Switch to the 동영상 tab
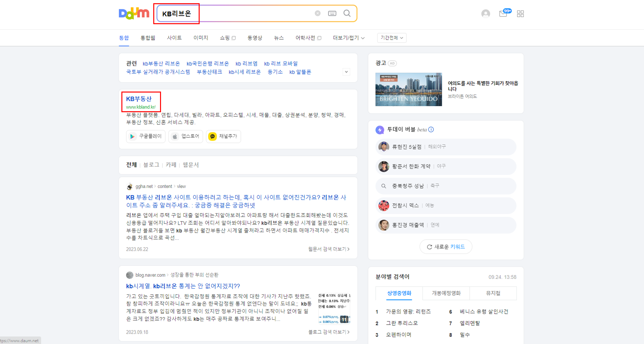The image size is (644, 344). [255, 38]
